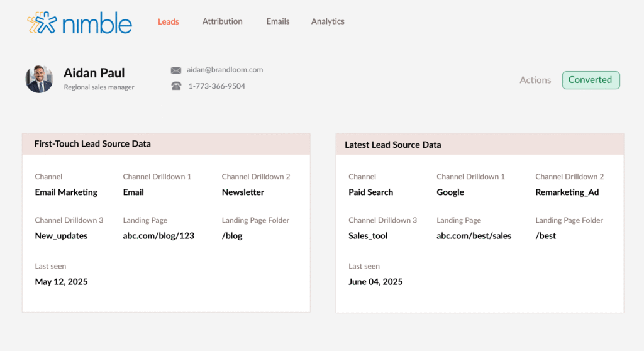Click the email envelope icon
This screenshot has width=644, height=351.
(x=176, y=70)
